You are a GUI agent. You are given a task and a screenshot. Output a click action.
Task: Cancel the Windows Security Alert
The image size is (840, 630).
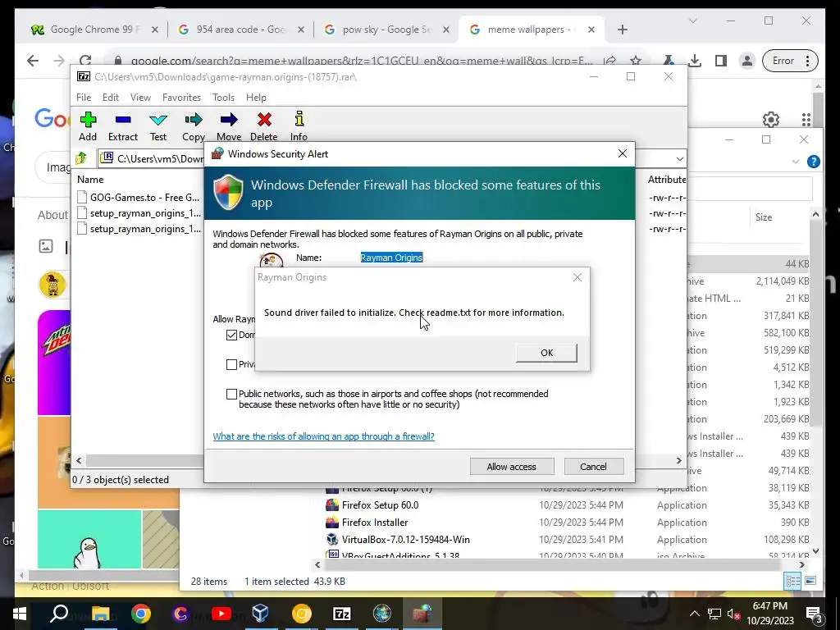pos(594,467)
